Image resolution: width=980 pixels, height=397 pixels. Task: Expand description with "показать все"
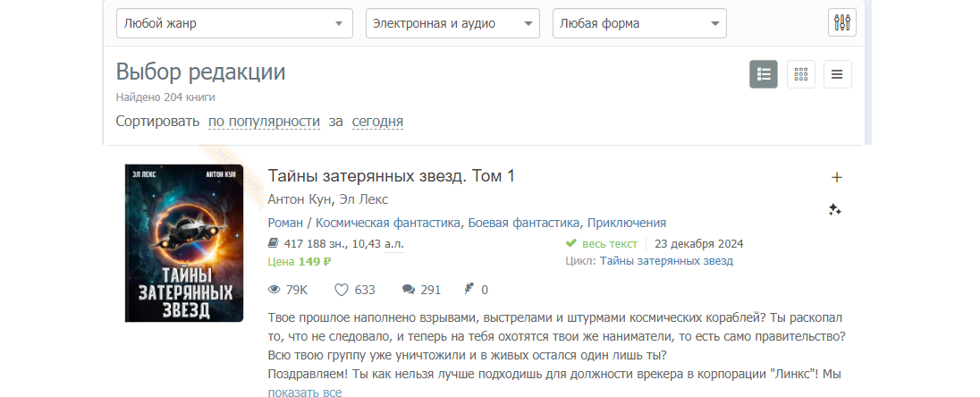[304, 392]
